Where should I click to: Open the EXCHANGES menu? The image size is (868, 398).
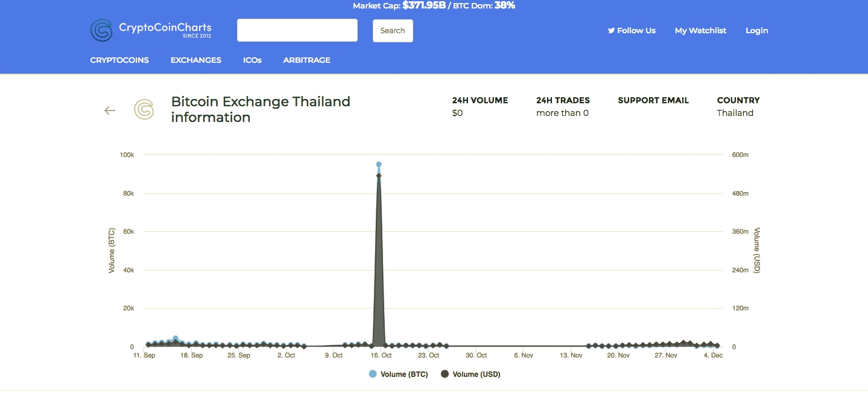pos(196,60)
